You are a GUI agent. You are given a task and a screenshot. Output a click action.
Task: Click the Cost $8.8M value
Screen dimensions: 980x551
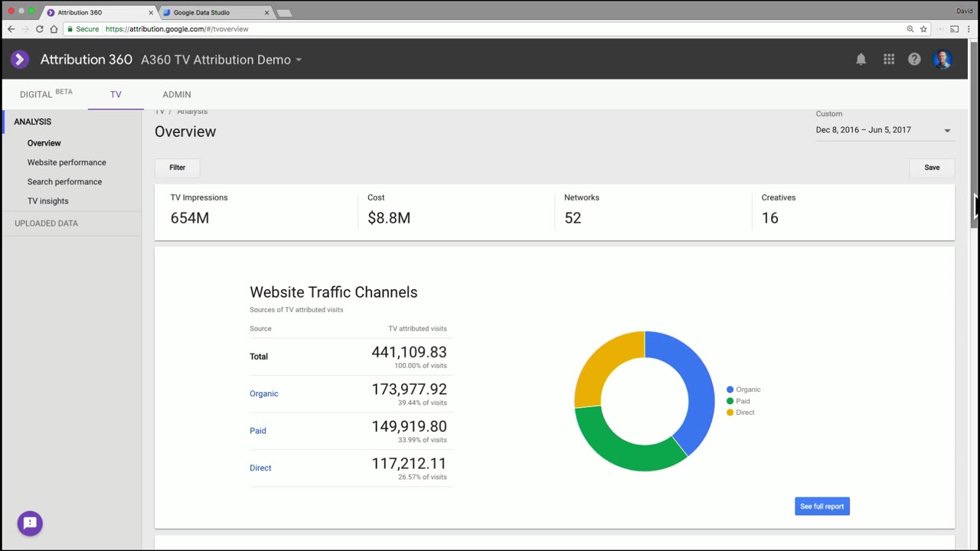pos(389,218)
